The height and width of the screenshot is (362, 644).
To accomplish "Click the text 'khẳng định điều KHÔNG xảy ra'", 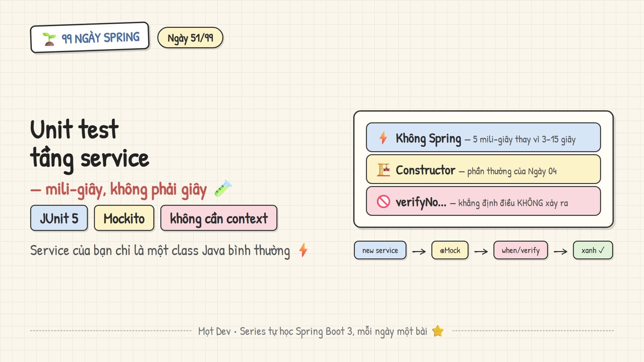I will coord(513,203).
